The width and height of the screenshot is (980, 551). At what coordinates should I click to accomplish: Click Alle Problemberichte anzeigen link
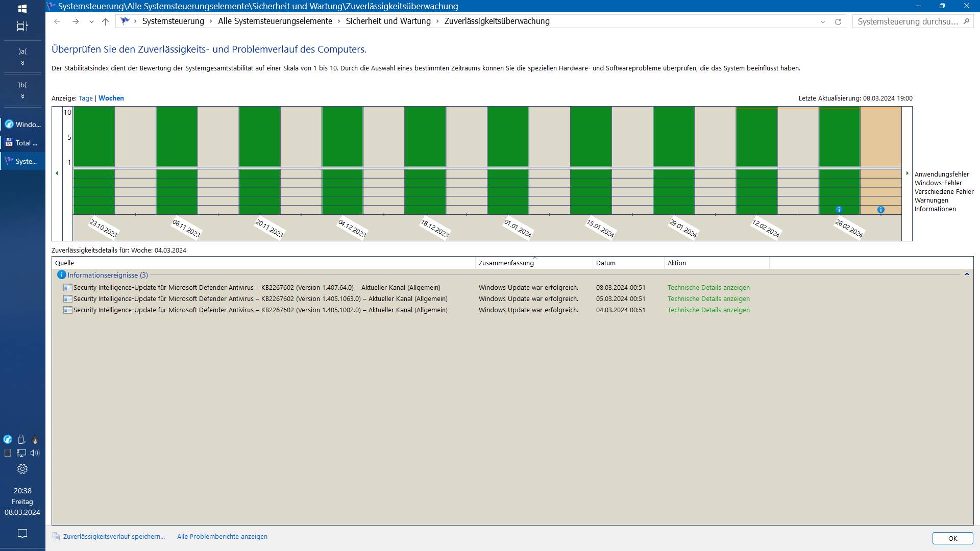222,537
